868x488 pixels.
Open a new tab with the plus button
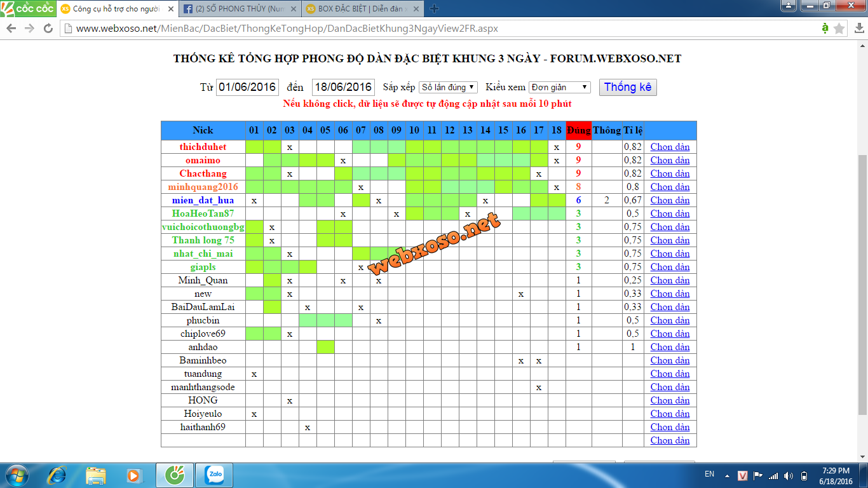[x=434, y=8]
